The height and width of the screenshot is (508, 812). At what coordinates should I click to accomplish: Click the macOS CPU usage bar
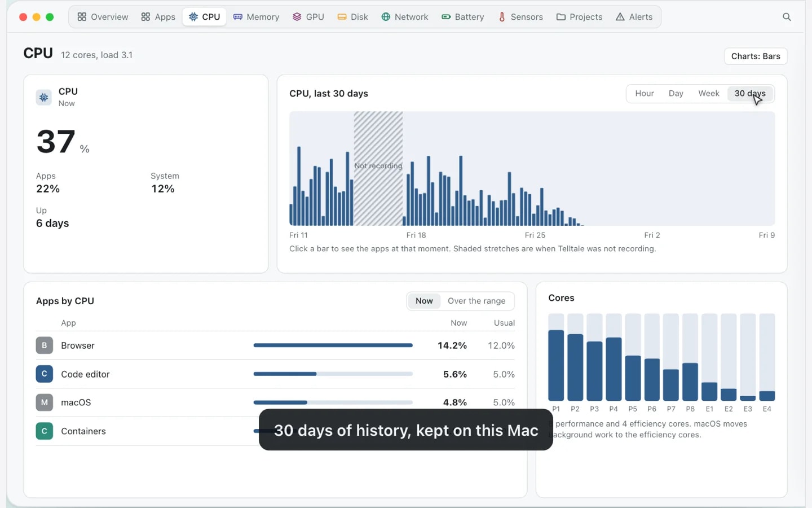click(x=333, y=402)
